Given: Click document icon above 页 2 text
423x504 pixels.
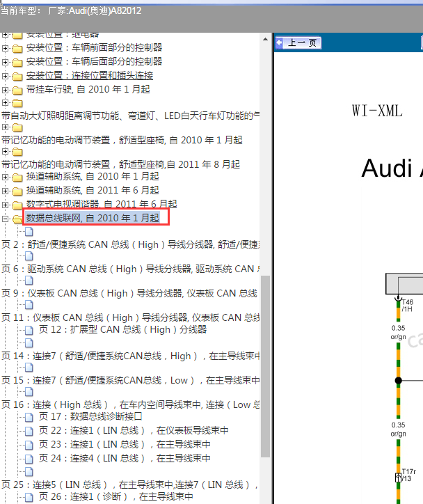Looking at the screenshot, I should point(29,231).
